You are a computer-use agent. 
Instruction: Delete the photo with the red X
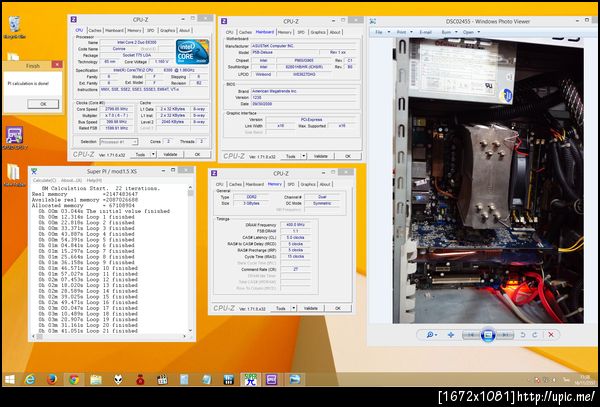pyautogui.click(x=551, y=335)
